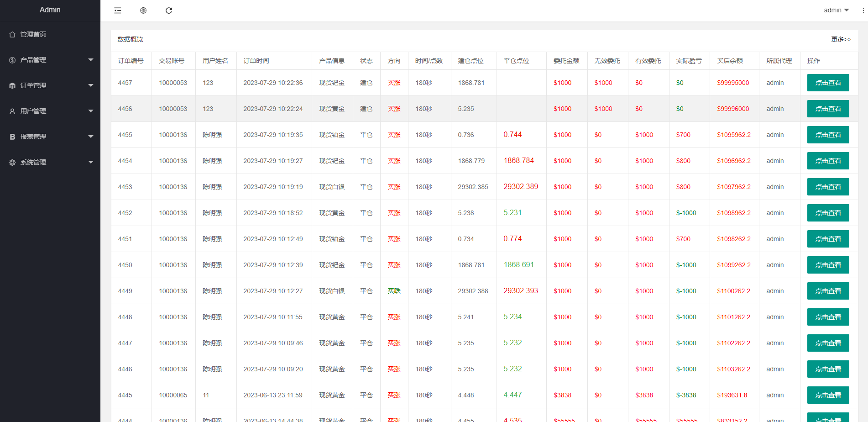Image resolution: width=868 pixels, height=422 pixels.
Task: Collapse the sidebar with the menu toggle icon
Action: [118, 11]
